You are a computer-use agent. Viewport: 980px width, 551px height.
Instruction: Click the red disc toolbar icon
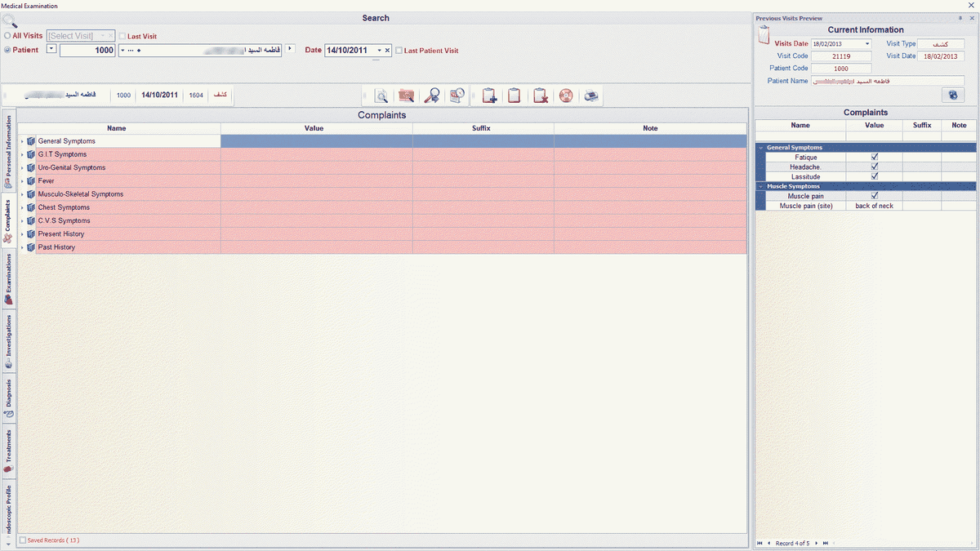565,96
